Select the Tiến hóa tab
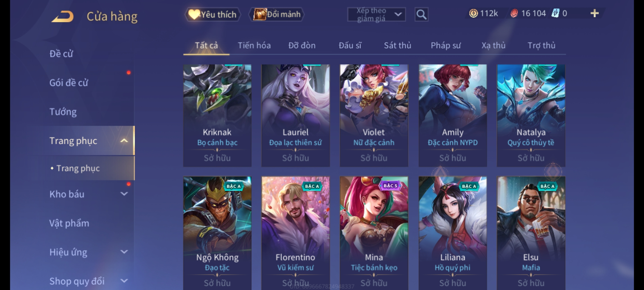Viewport: 644px width, 290px height. click(x=254, y=46)
